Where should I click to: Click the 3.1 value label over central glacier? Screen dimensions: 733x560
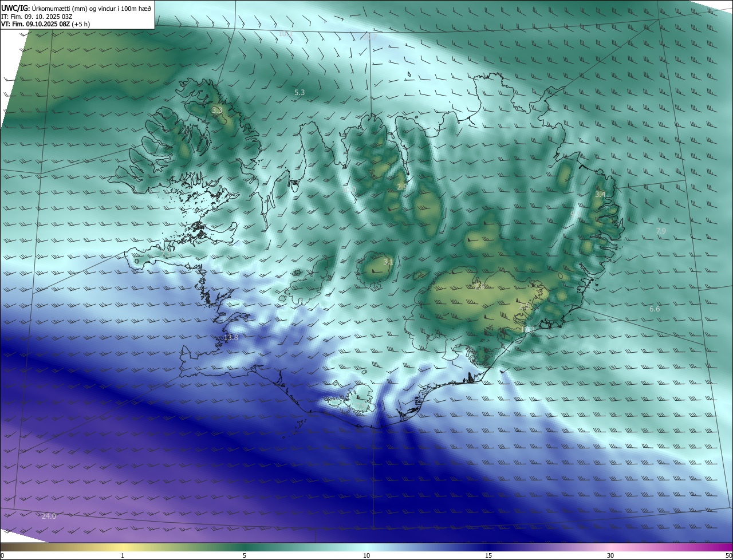point(388,262)
